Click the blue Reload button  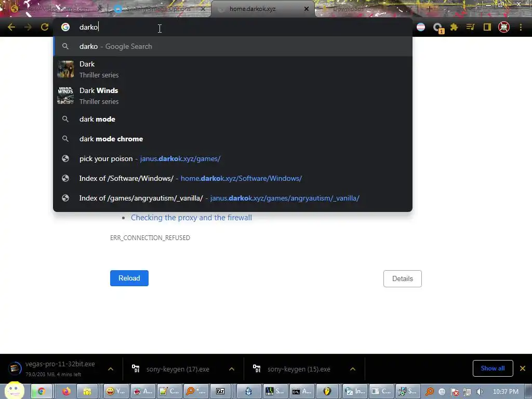129,278
